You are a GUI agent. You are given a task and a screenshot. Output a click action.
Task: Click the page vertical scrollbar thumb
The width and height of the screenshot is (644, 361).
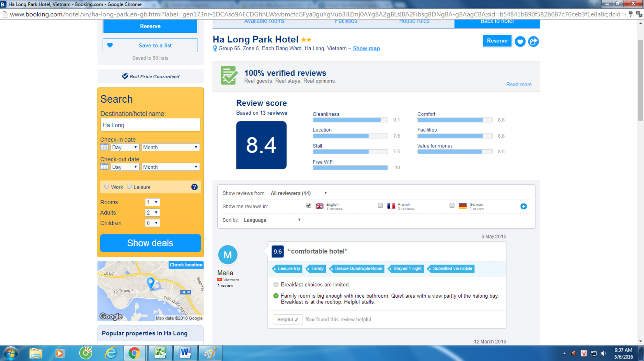point(640,80)
